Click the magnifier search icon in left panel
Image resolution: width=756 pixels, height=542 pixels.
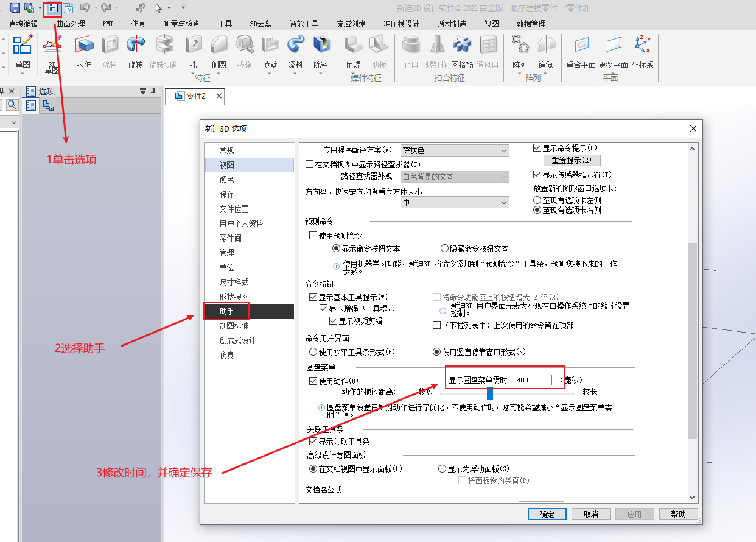coord(12,105)
